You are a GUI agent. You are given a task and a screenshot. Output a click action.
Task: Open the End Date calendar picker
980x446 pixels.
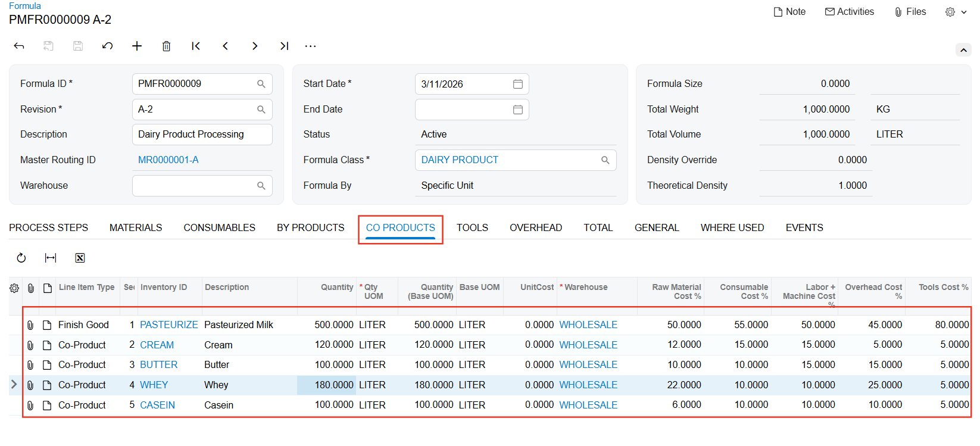pyautogui.click(x=518, y=110)
